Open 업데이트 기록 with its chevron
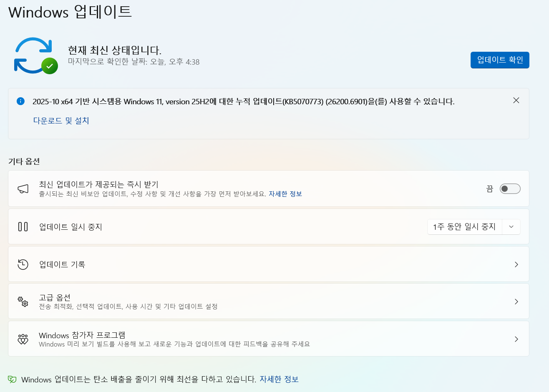This screenshot has width=549, height=392. pyautogui.click(x=516, y=264)
